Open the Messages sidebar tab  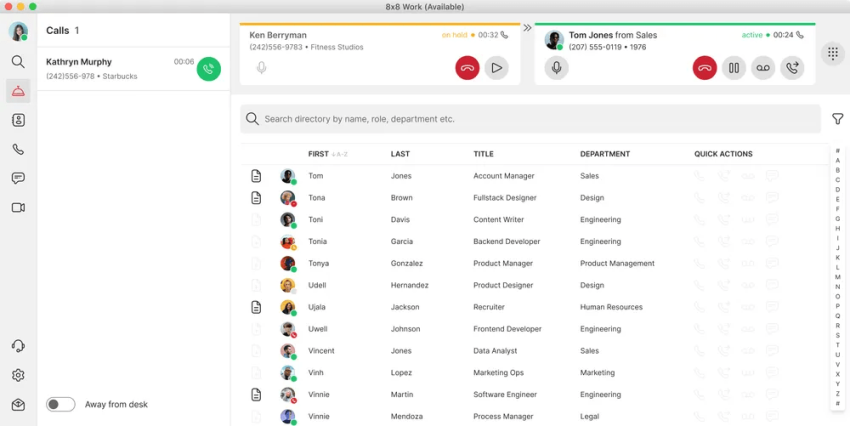pyautogui.click(x=18, y=178)
